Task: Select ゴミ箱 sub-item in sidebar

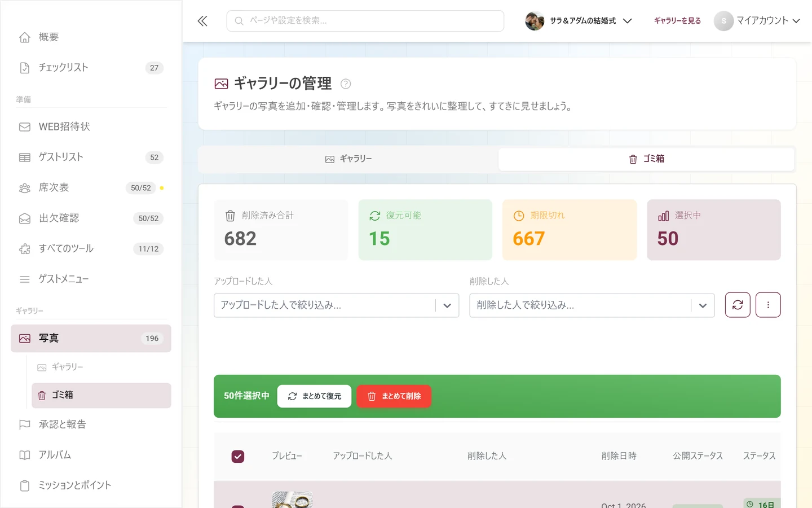Action: coord(101,396)
